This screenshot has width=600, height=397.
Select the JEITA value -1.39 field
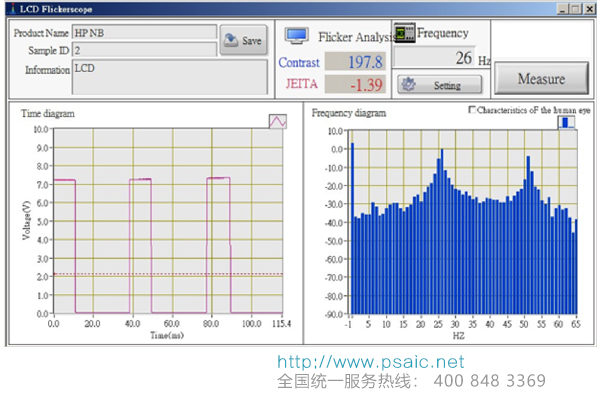[x=355, y=84]
